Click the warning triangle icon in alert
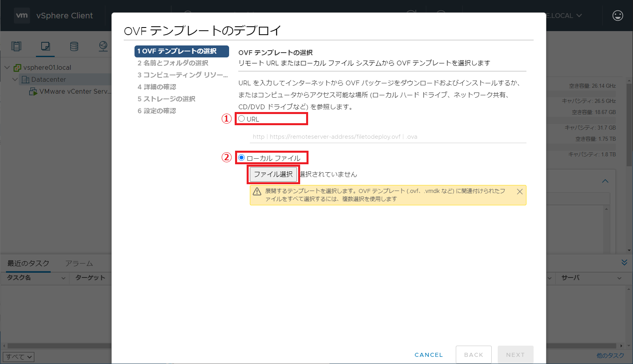Image resolution: width=633 pixels, height=364 pixels. pos(257,191)
